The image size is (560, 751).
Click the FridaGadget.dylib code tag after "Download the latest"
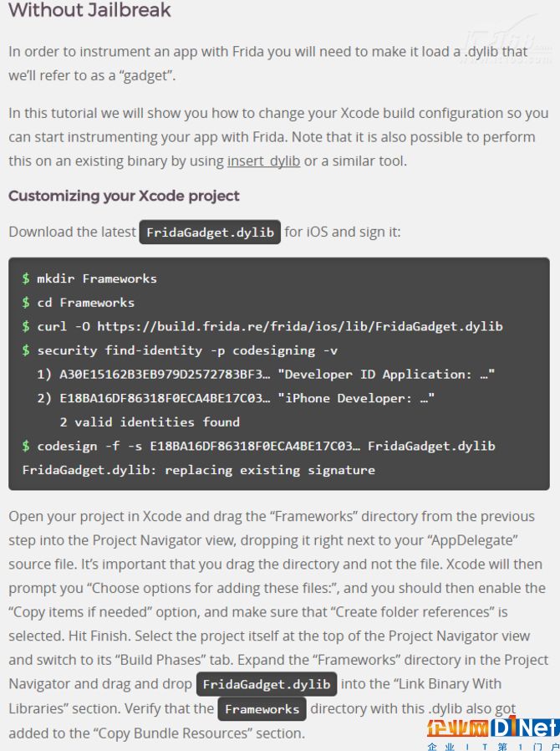pos(210,232)
